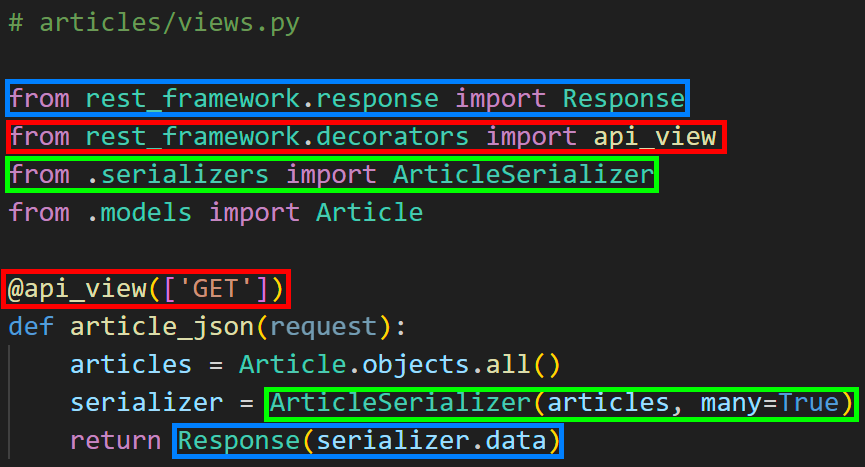
Task: Click the function name 'article_json'
Action: (x=162, y=326)
